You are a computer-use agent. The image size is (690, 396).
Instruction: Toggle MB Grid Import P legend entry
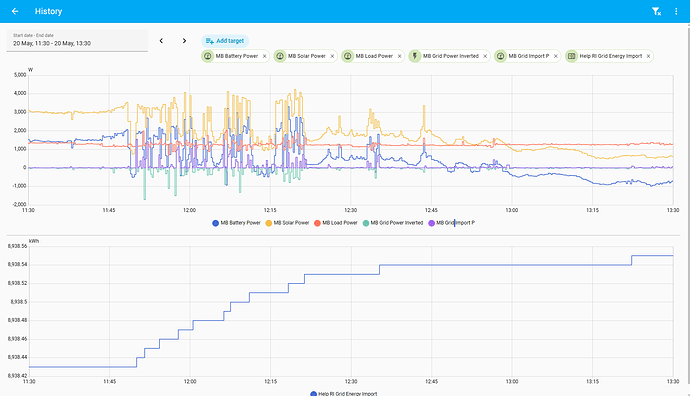click(x=451, y=223)
